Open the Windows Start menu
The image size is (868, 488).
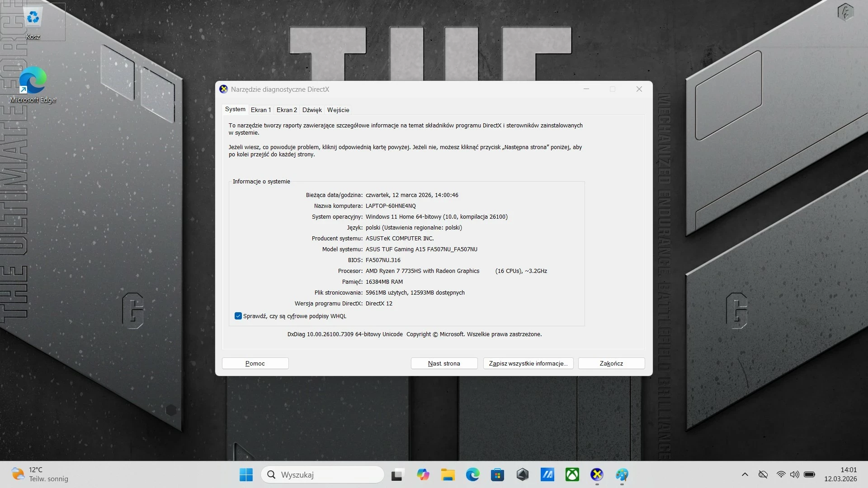(246, 475)
